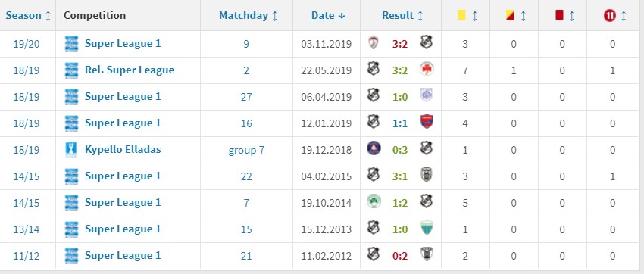Sort by starting eleven icon column
This screenshot has height=274, width=644.
(x=615, y=16)
